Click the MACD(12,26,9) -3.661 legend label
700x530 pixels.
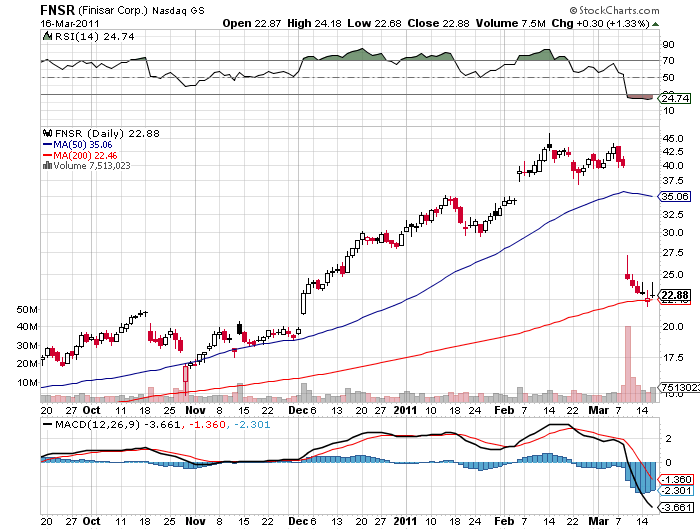[118, 425]
